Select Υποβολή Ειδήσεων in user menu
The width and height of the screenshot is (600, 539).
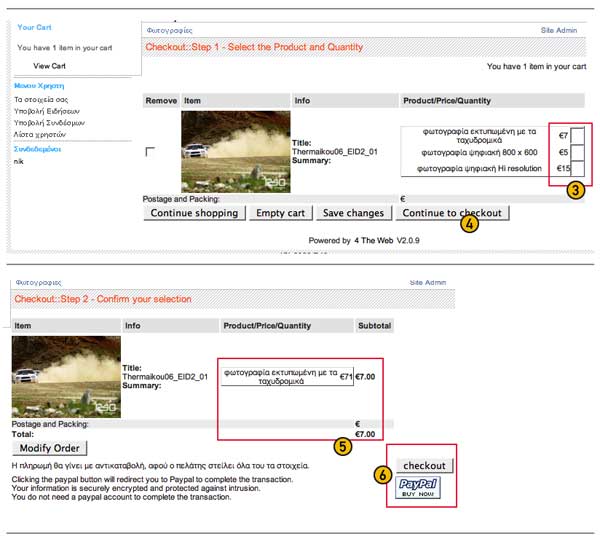click(x=48, y=111)
